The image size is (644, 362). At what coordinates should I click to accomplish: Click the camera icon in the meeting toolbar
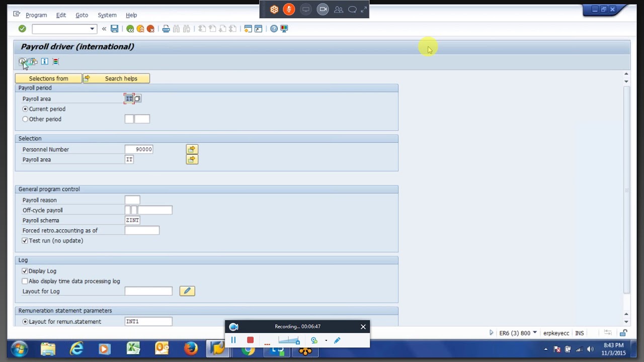tap(323, 9)
